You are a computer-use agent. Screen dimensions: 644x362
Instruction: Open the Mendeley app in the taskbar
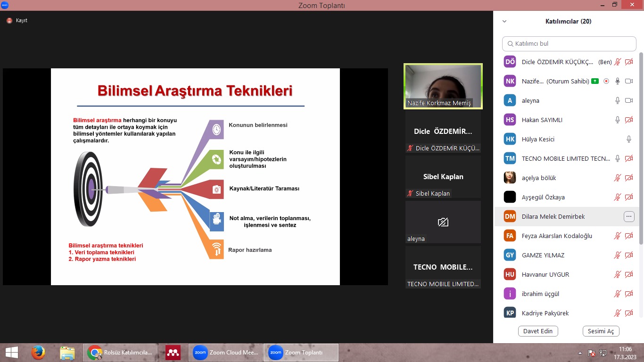[173, 353]
